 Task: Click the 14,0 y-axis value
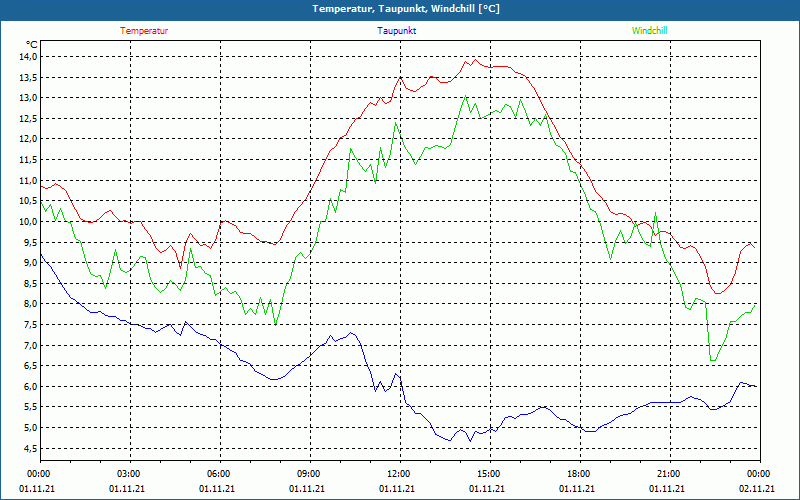[28, 57]
